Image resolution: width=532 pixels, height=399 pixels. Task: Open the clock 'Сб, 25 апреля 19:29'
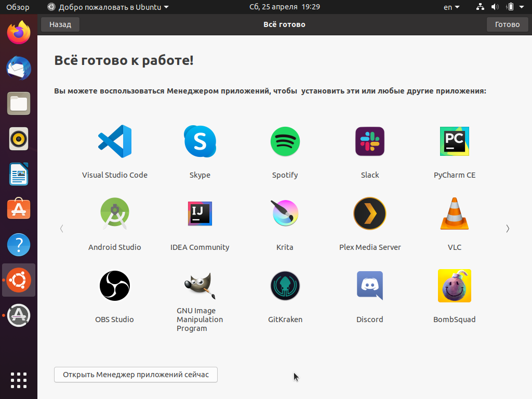(285, 7)
